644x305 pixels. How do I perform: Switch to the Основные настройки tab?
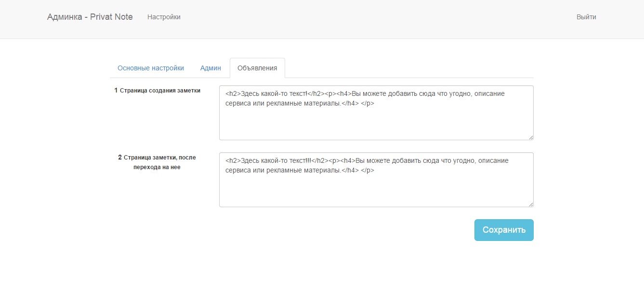point(151,68)
